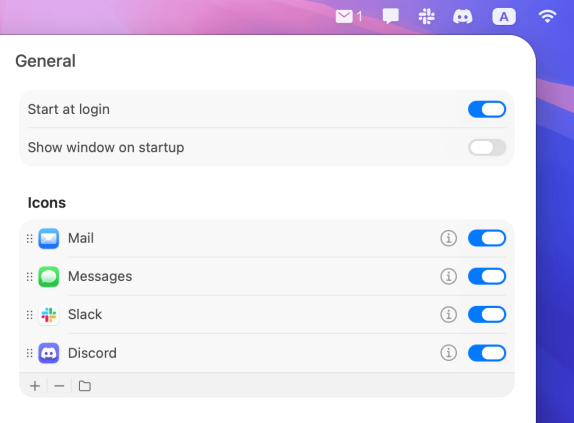
Task: Open the Messages speech bubble in menu bar
Action: pos(391,16)
